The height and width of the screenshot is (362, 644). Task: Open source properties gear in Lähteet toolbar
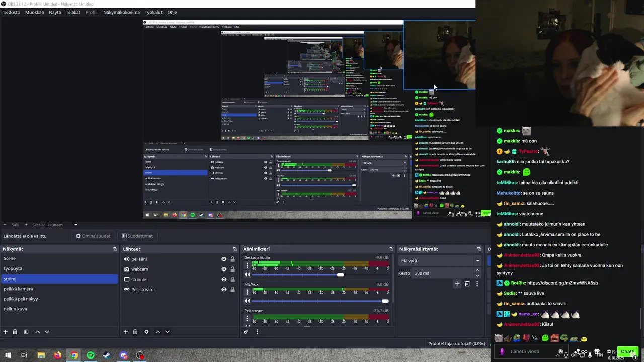click(146, 332)
